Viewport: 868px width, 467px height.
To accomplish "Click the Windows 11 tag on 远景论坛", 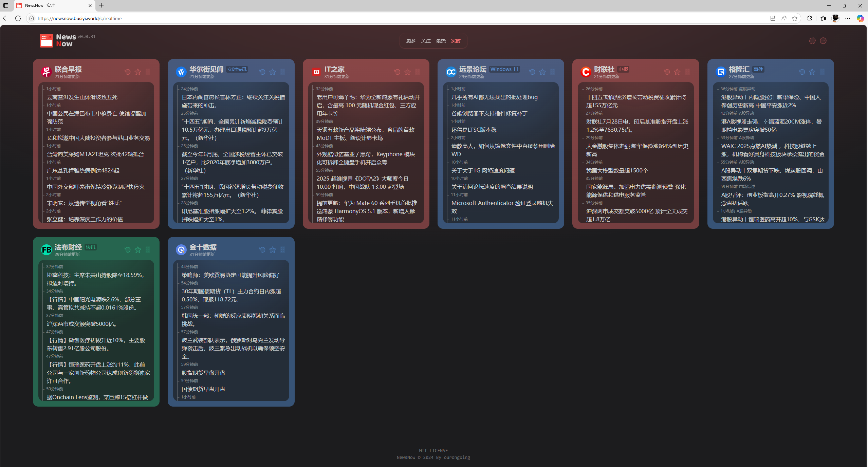I will pyautogui.click(x=504, y=69).
